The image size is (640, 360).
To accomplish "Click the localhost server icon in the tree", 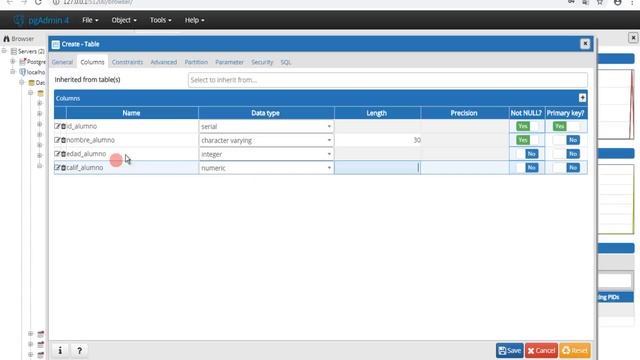I will [x=22, y=72].
